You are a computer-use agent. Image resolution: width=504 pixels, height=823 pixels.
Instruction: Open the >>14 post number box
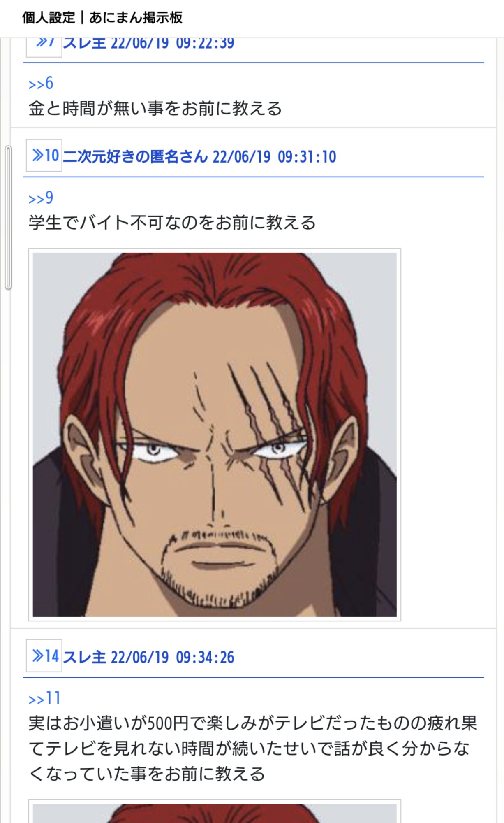pos(44,656)
